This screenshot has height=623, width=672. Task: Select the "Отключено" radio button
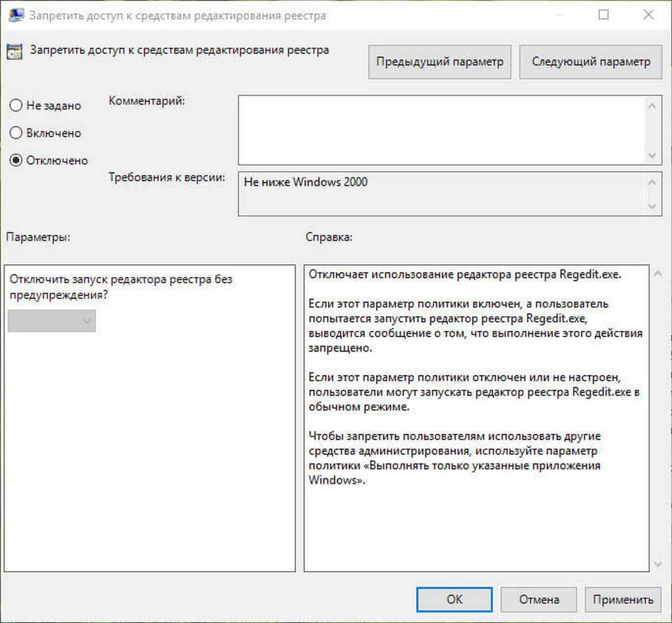[x=16, y=161]
